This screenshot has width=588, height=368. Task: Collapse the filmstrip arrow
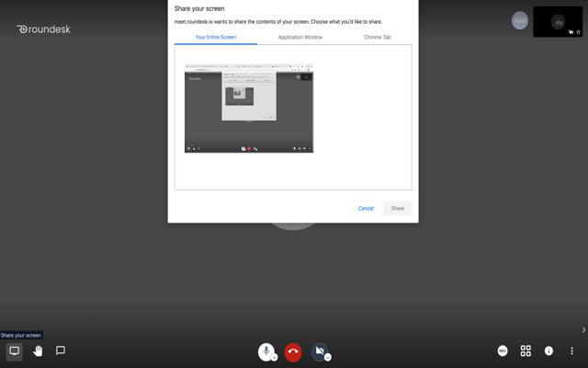[x=583, y=329]
